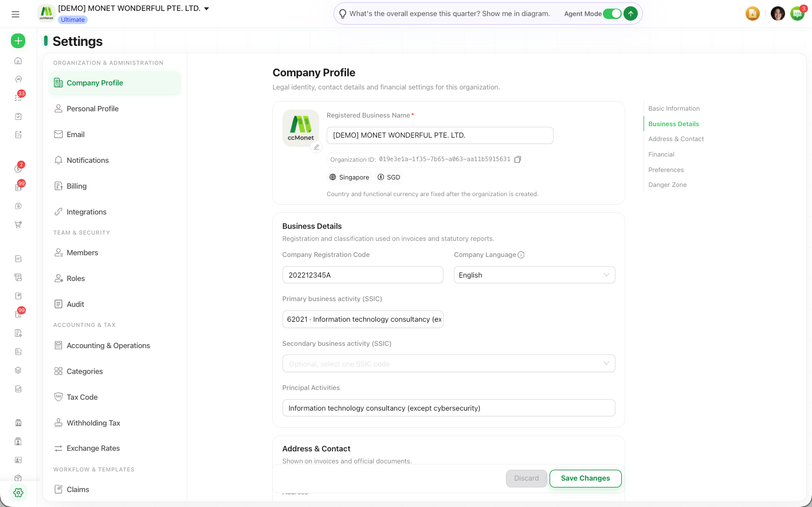
Task: Edit the company logo pencil icon
Action: point(316,147)
